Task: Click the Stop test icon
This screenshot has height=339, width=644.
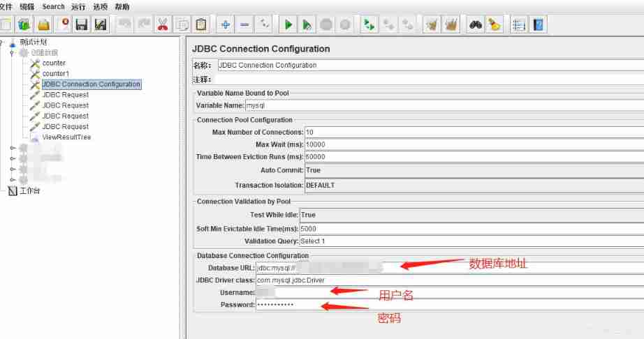Action: pos(326,24)
